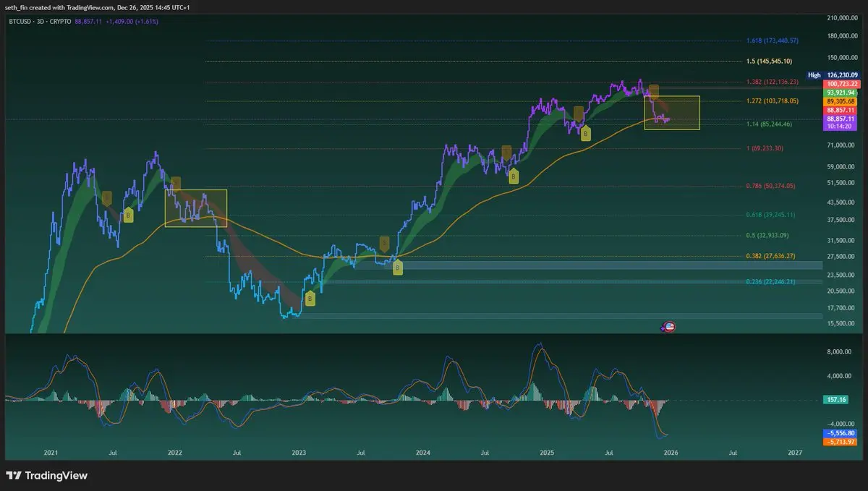Click the BTCUSD · 3D · CRYPTO symbol title
Viewport: 868px width, 491px height.
[x=39, y=22]
